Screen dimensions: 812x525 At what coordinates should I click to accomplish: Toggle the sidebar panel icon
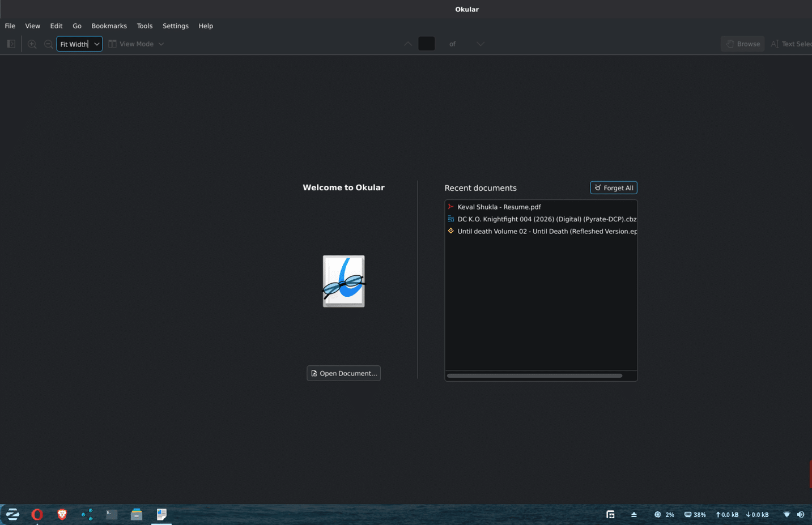pyautogui.click(x=11, y=44)
